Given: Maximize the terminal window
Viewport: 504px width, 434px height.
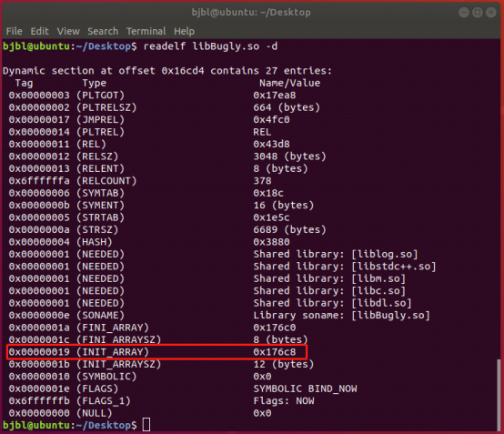Looking at the screenshot, I should pyautogui.click(x=478, y=13).
